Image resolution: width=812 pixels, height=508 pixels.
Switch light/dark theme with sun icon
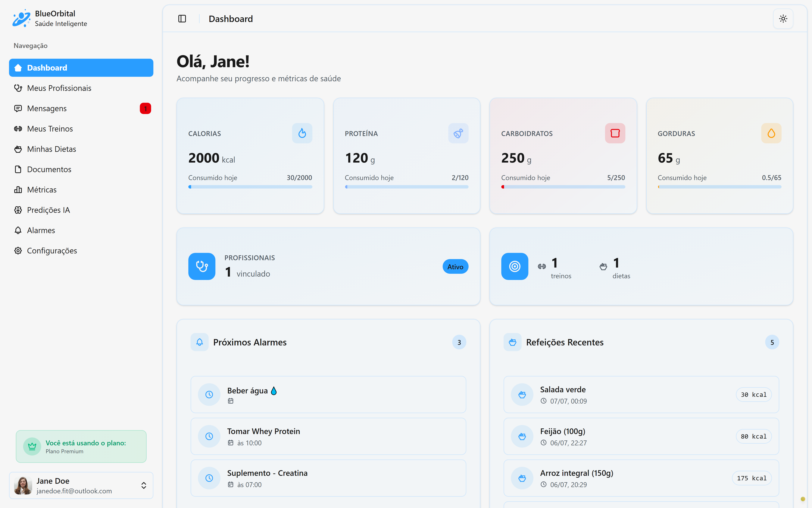[783, 19]
